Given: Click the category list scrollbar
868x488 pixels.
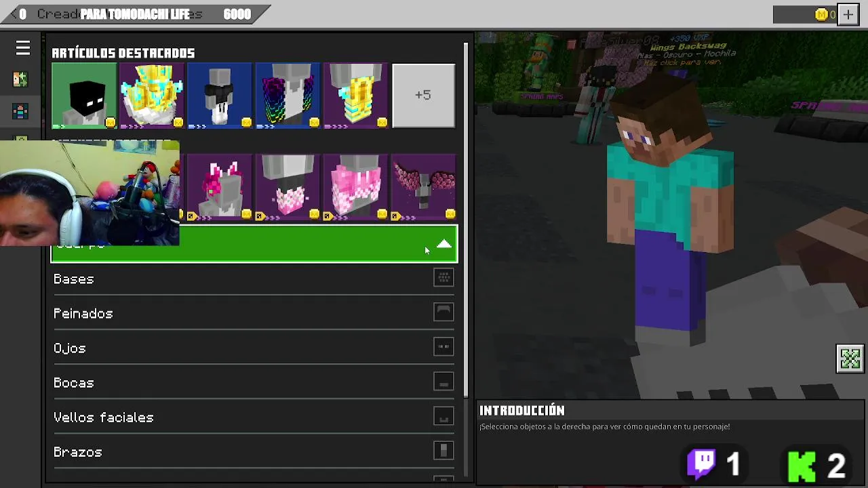Looking at the screenshot, I should click(466, 221).
